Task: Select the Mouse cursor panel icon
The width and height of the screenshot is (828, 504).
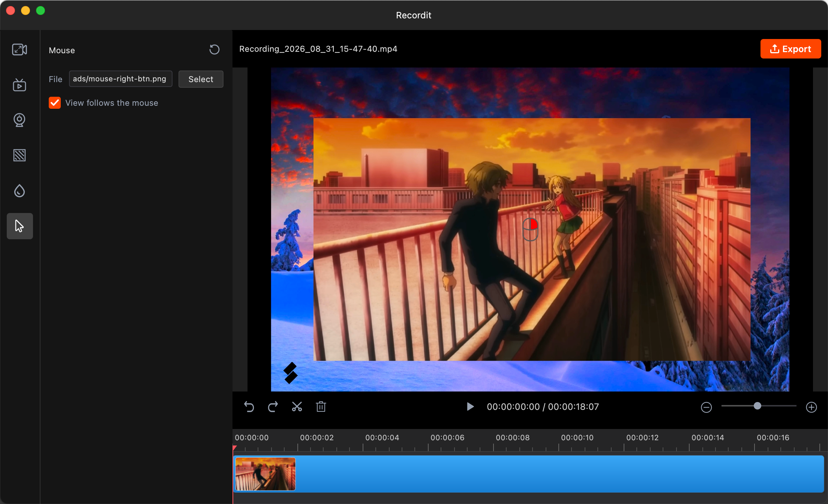Action: pyautogui.click(x=19, y=226)
